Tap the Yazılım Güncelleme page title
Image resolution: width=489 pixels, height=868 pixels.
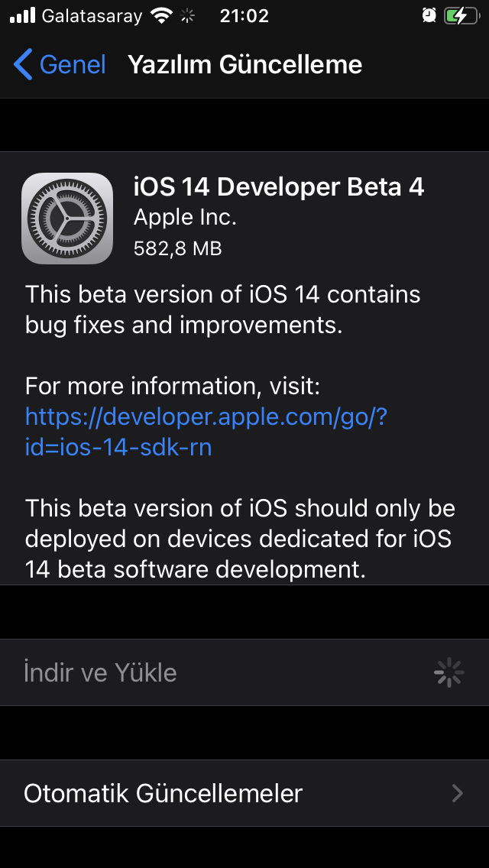pos(244,64)
